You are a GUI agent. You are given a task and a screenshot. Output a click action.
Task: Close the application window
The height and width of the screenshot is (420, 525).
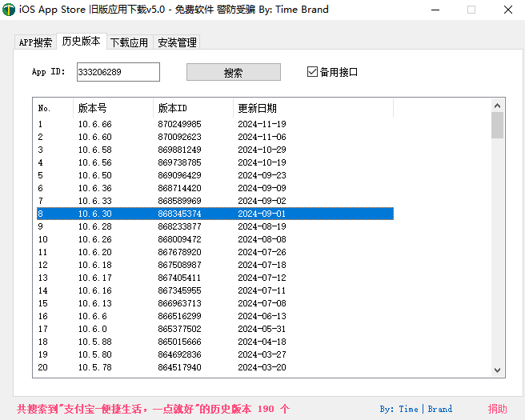point(508,10)
